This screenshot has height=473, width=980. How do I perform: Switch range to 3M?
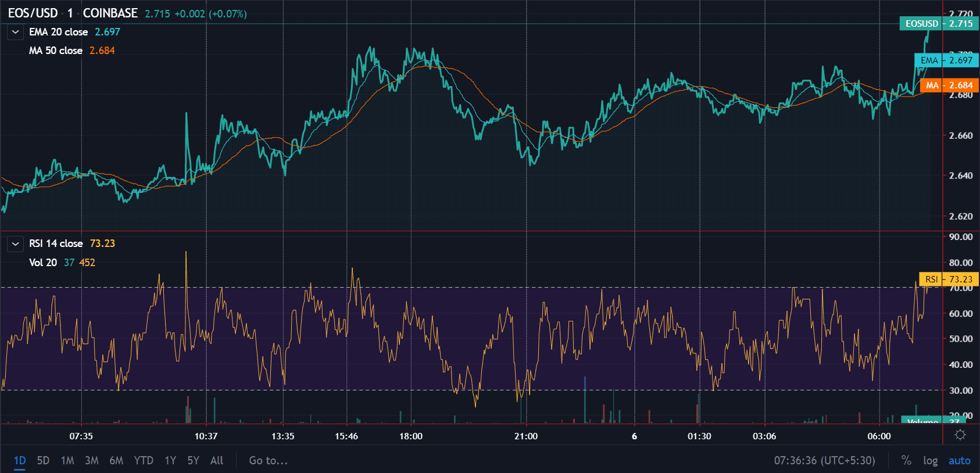point(92,460)
